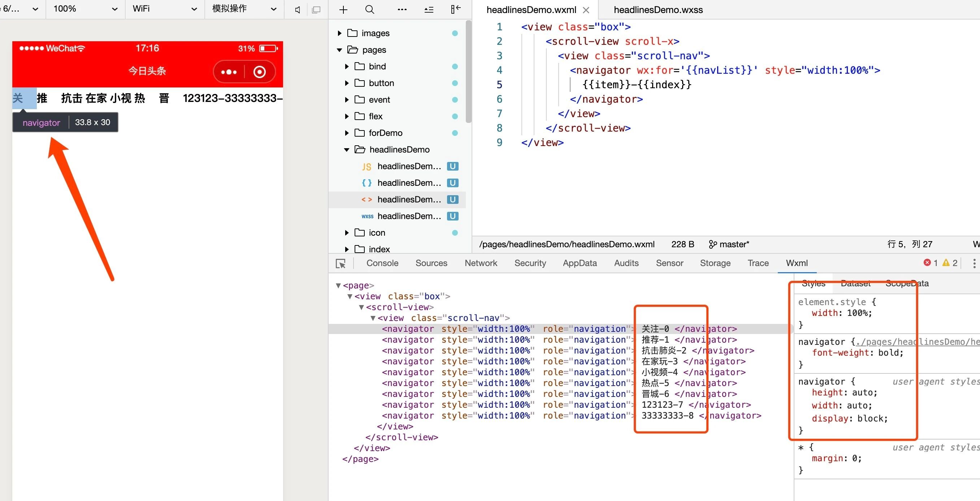
Task: Collapse the headlinesDemo folder
Action: pyautogui.click(x=346, y=150)
